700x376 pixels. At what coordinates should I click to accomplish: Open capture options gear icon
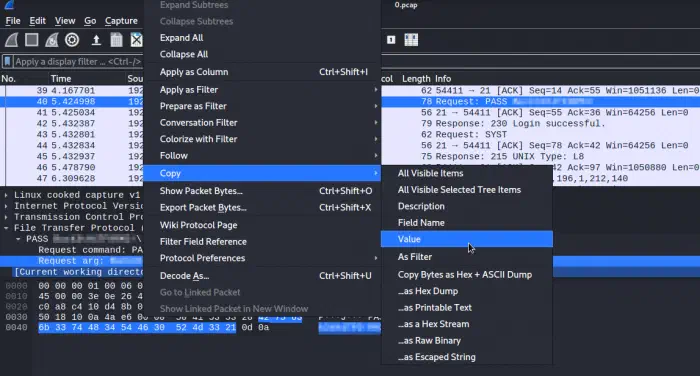(72, 40)
